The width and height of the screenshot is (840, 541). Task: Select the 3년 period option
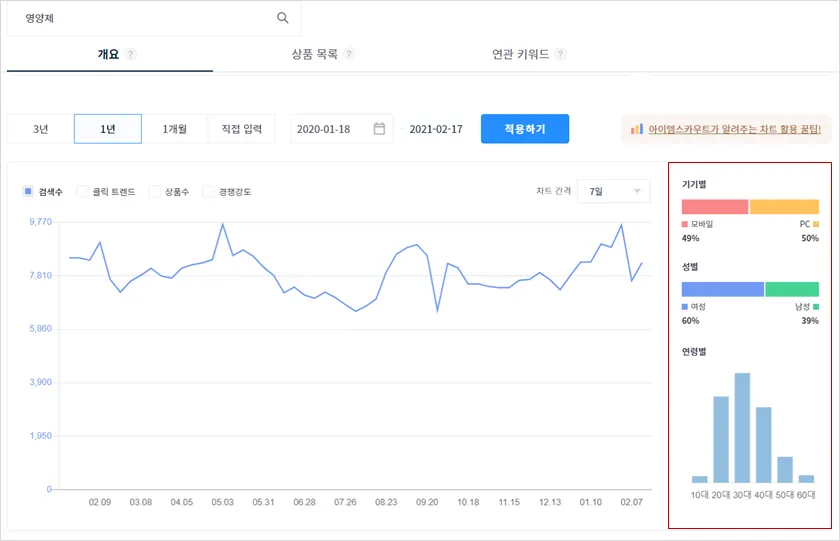tap(40, 129)
